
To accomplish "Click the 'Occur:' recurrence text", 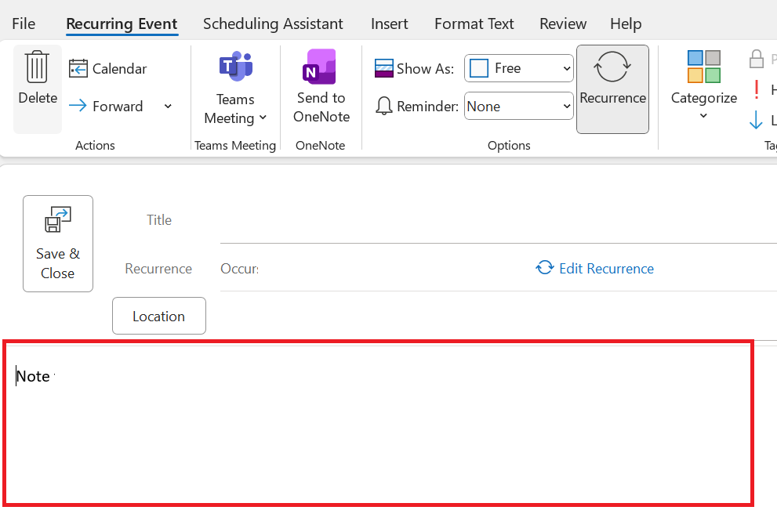I will (239, 269).
